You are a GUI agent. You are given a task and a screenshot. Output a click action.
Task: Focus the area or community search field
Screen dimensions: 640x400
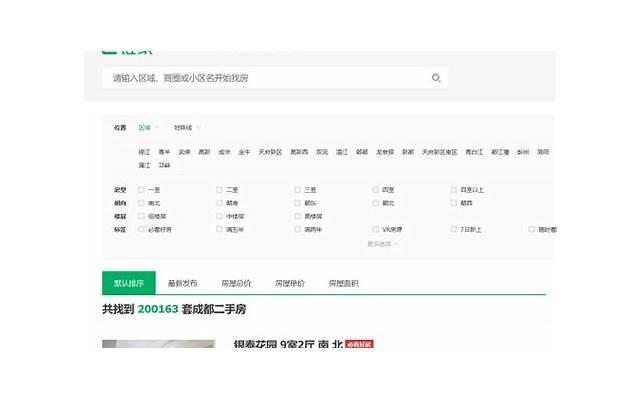(x=275, y=78)
